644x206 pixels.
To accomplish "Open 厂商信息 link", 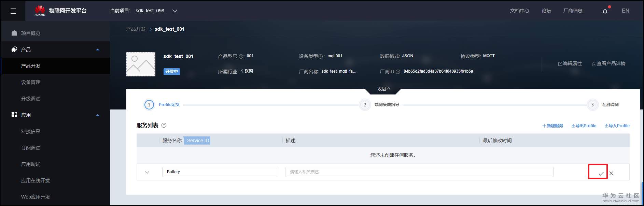I will [573, 11].
